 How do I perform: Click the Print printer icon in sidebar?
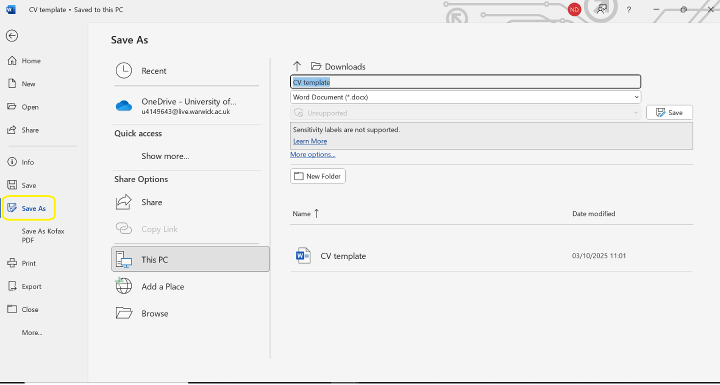point(12,263)
